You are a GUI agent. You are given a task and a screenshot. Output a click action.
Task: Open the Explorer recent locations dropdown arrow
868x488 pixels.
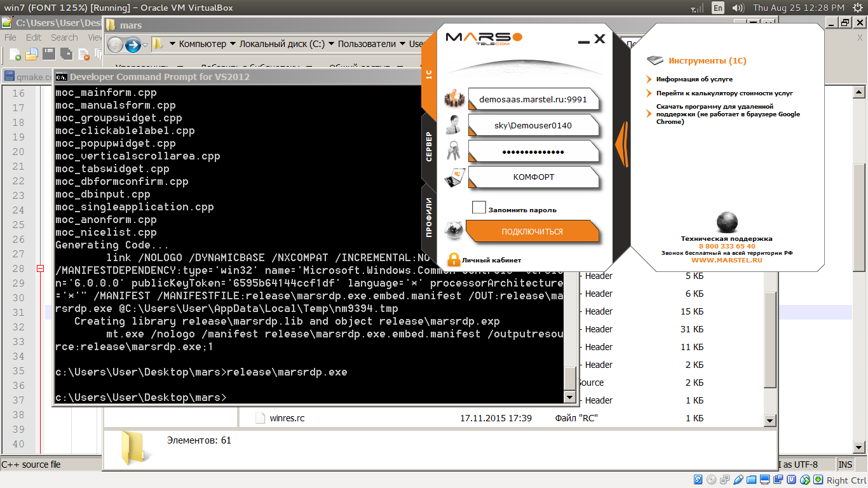click(x=146, y=44)
